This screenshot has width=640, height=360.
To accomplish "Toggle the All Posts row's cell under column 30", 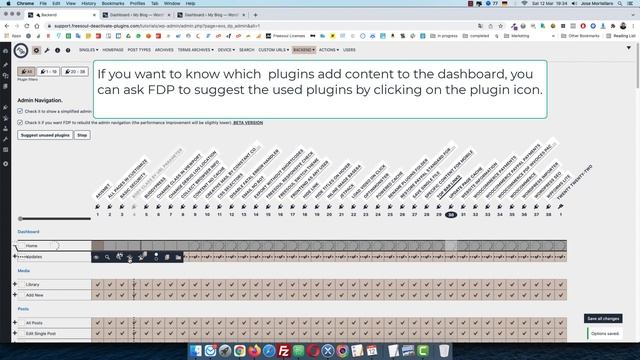I will click(x=451, y=323).
